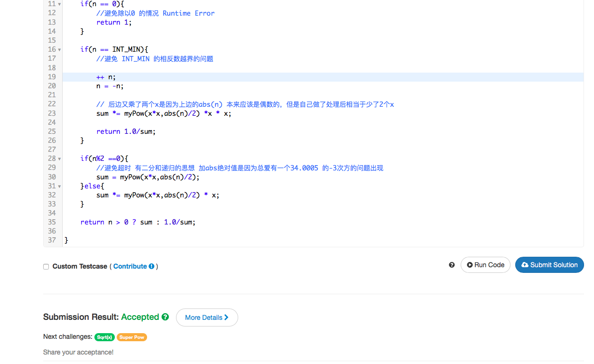Click the green Accepted check icon
This screenshot has height=364, width=594.
click(x=165, y=317)
